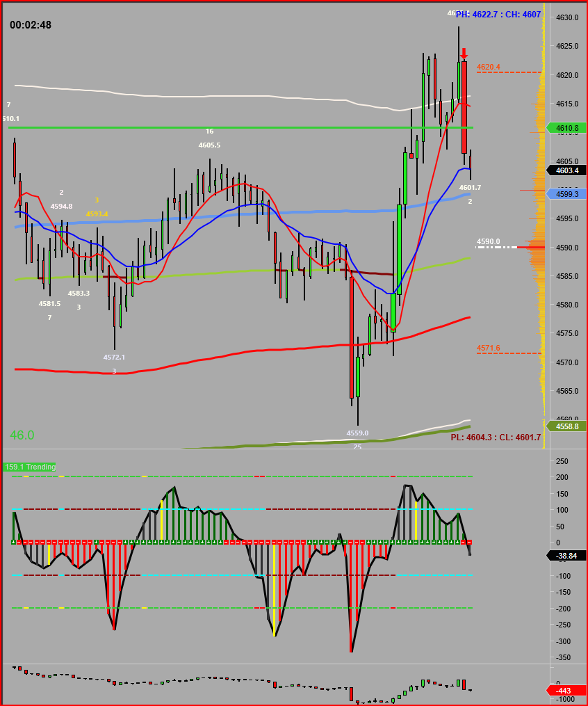
Task: Click the 4585.0 price axis label
Action: coord(567,276)
